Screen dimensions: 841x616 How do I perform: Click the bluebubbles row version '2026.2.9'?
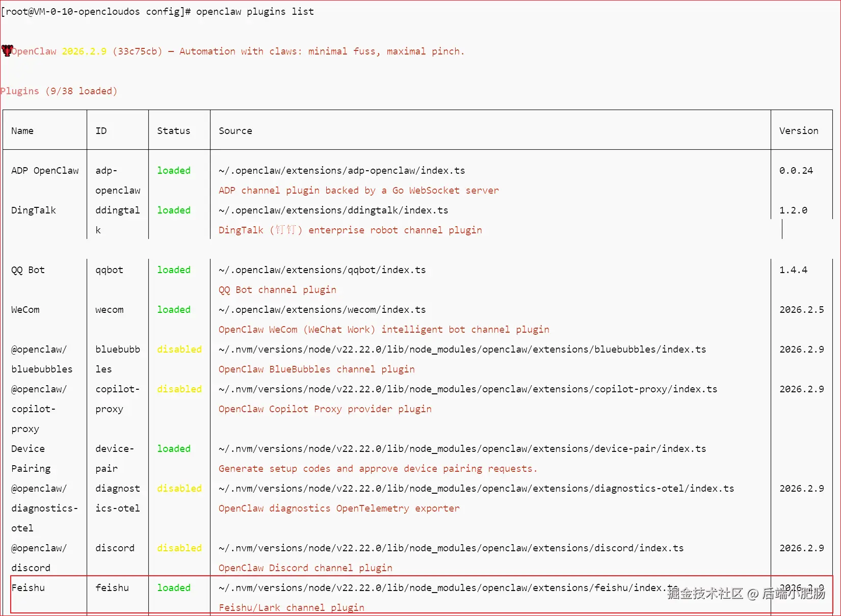coord(802,350)
